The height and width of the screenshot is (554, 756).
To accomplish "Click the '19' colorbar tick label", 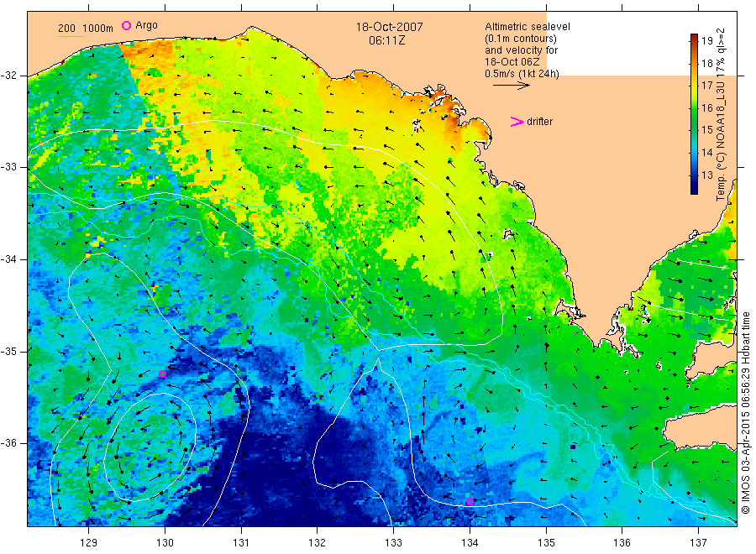I will [x=707, y=40].
